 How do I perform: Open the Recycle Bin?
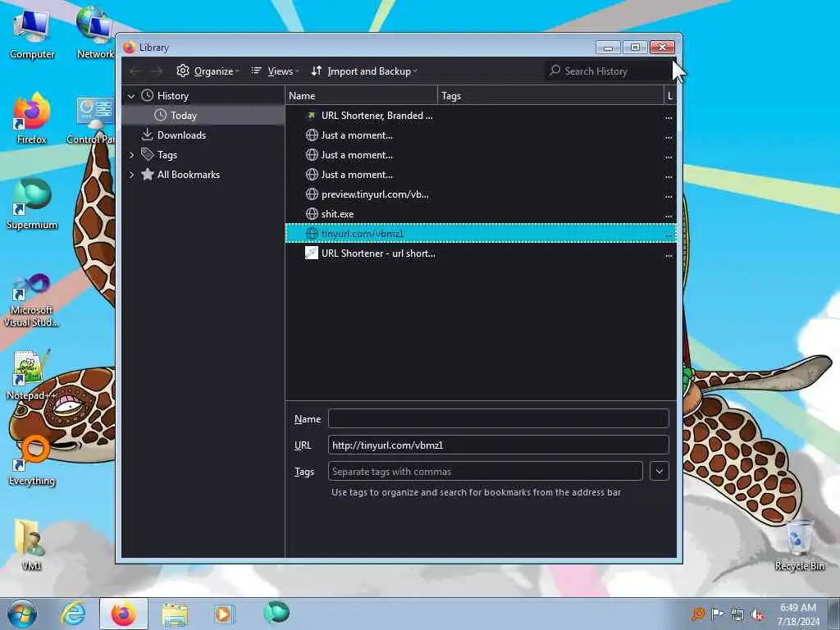799,546
